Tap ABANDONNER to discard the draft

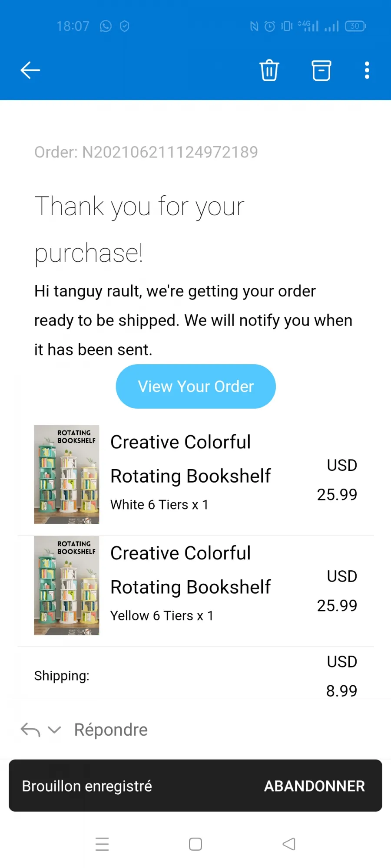tap(315, 786)
